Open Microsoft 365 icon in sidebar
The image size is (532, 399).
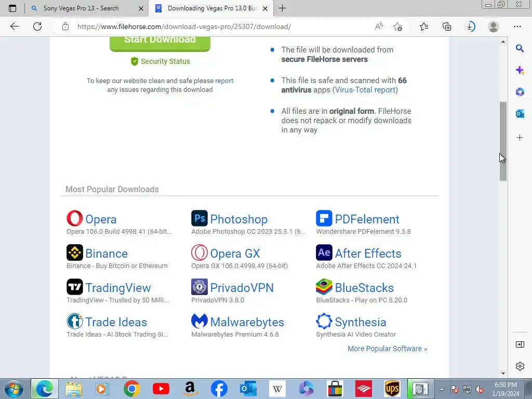[520, 92]
